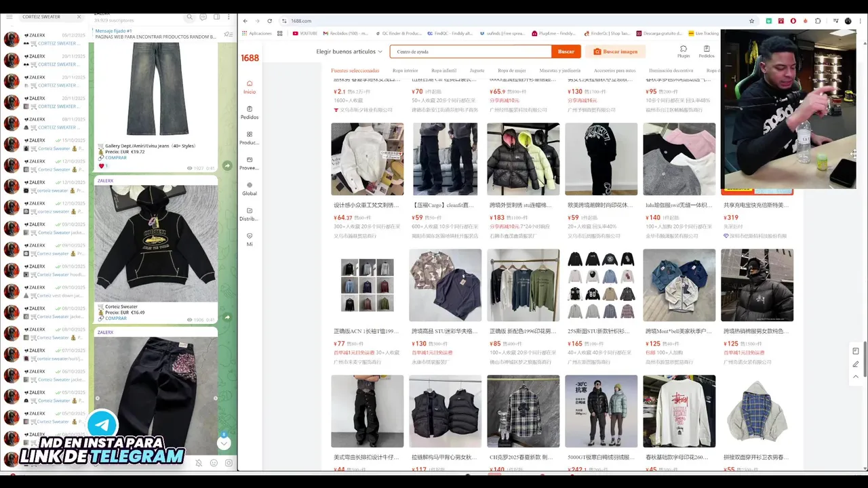Image resolution: width=868 pixels, height=488 pixels.
Task: Open Productos in the 1688 sidebar
Action: tap(250, 138)
